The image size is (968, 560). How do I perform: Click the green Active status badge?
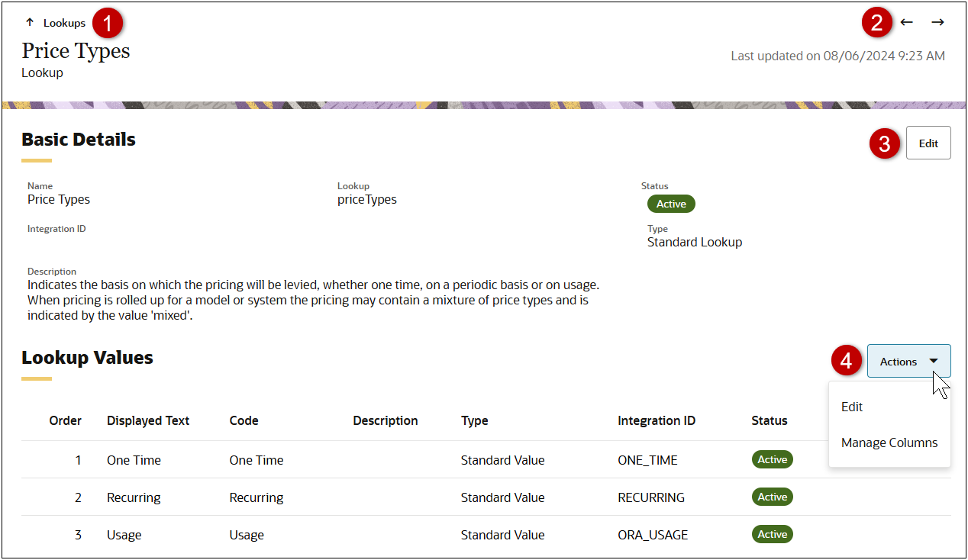671,204
